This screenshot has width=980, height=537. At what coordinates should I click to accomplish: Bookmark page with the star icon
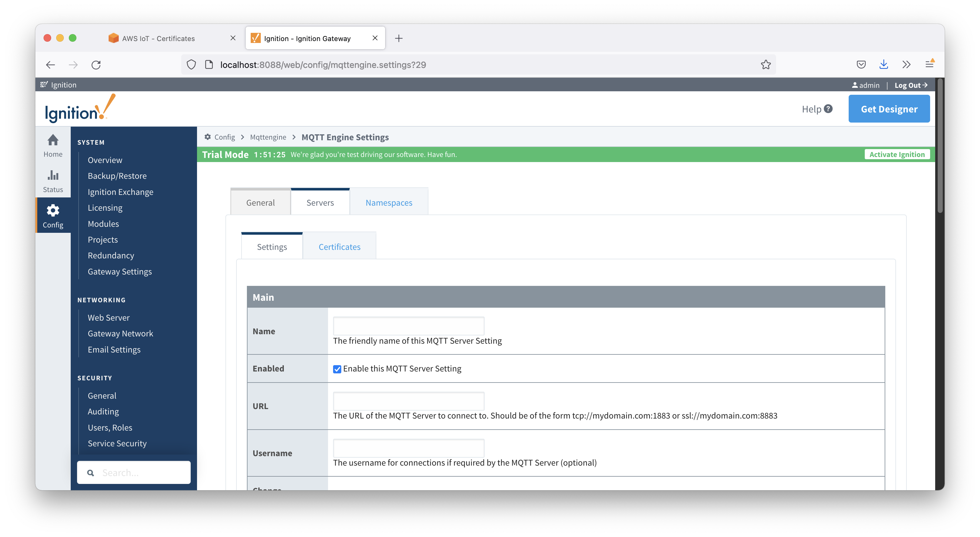(765, 65)
